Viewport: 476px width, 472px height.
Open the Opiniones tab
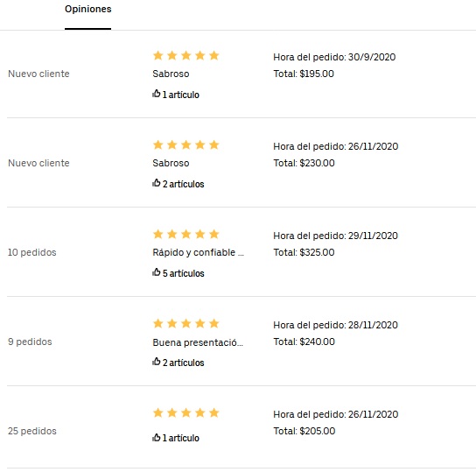click(x=88, y=9)
